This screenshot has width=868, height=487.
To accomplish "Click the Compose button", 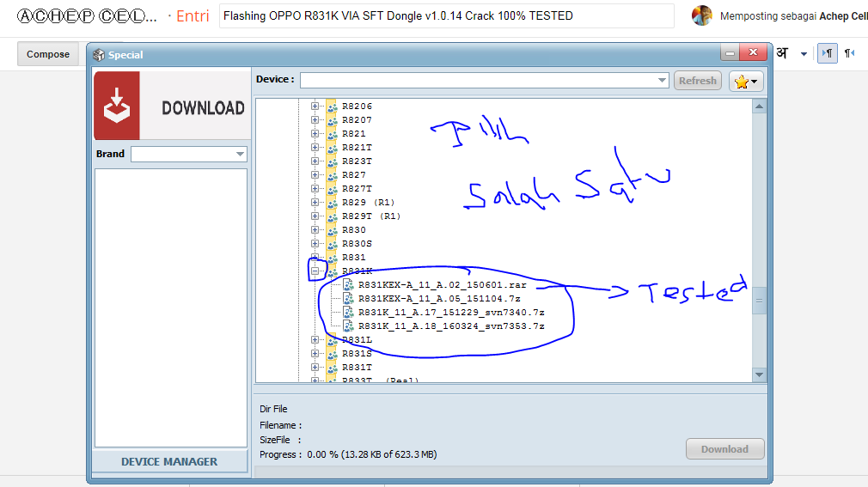I will (48, 54).
